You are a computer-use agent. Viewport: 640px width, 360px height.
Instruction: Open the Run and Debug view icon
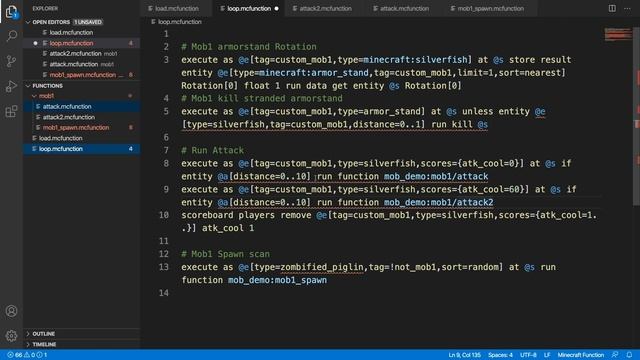coord(11,87)
